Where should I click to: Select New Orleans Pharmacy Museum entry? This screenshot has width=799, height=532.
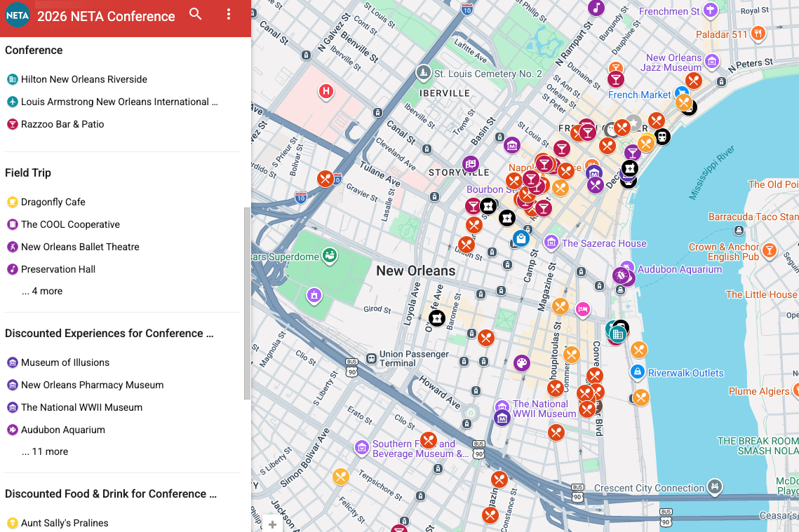click(x=85, y=385)
